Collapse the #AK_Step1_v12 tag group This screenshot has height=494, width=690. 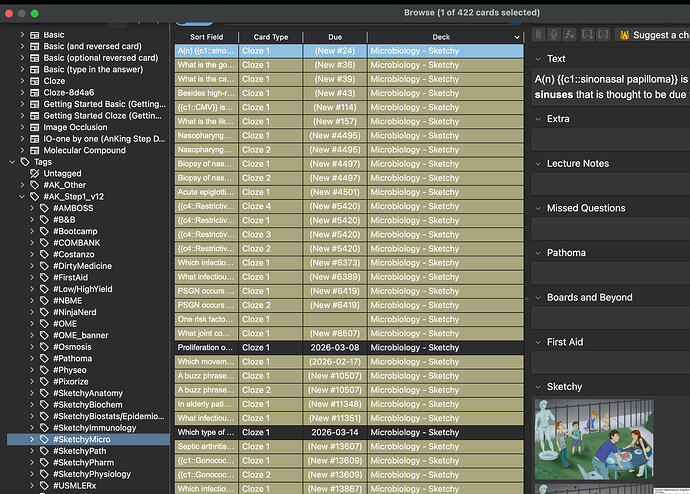21,197
